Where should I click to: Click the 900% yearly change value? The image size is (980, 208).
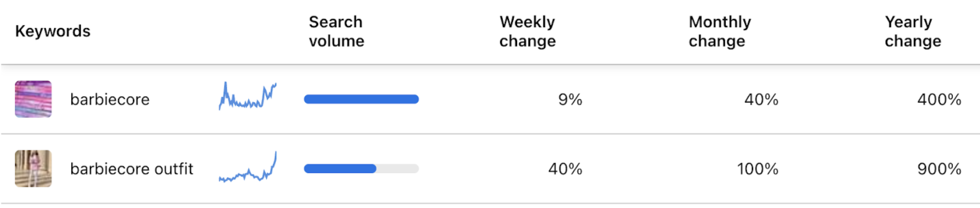tap(939, 169)
